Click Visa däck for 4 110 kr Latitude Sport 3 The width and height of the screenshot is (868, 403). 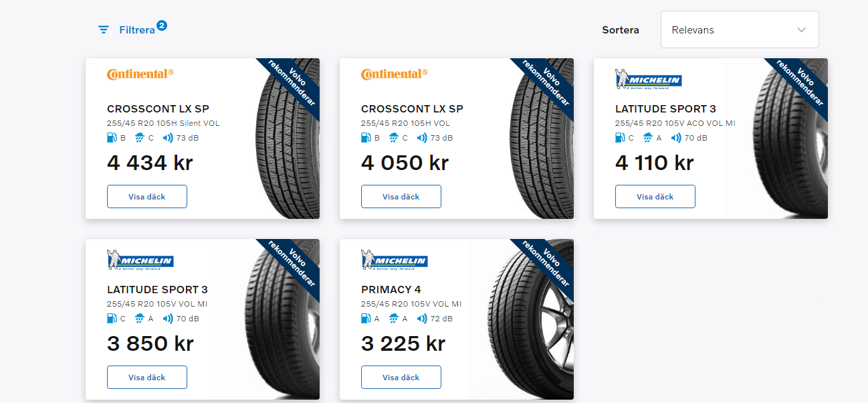[x=655, y=197]
